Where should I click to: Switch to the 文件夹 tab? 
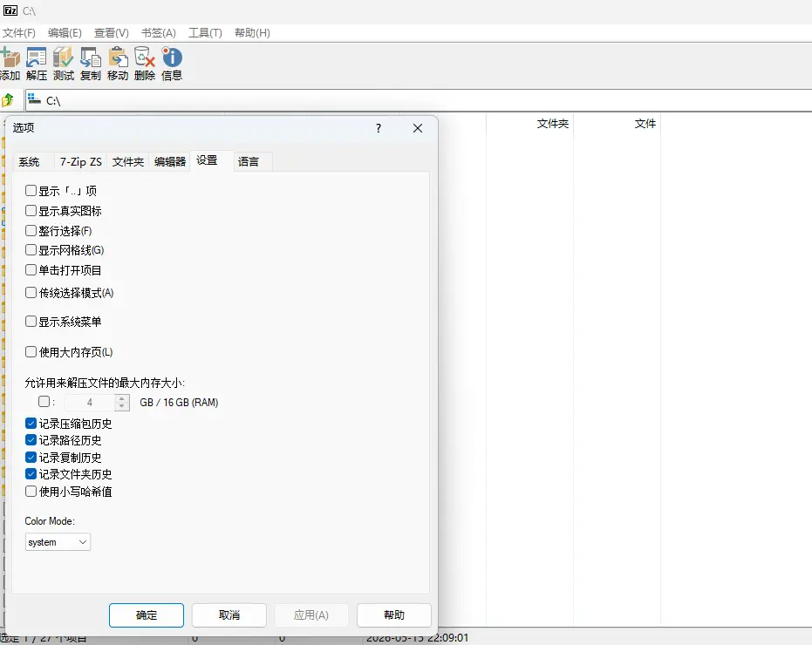(x=128, y=162)
